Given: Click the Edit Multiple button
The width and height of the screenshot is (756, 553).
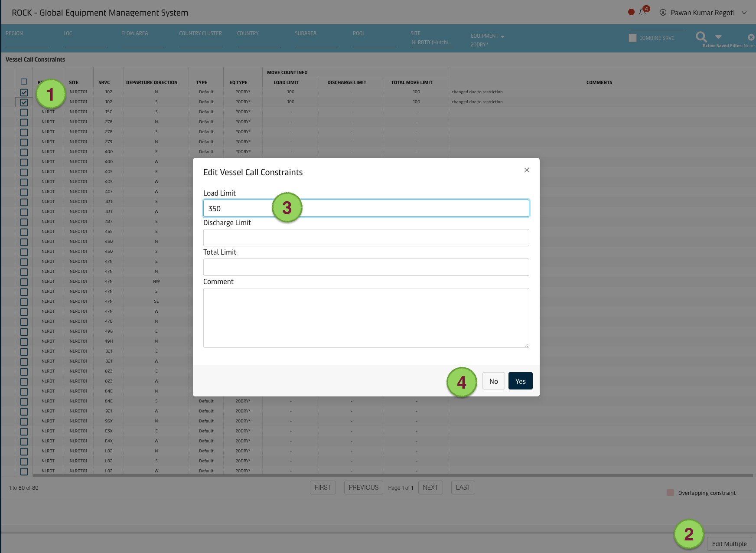Looking at the screenshot, I should [729, 544].
